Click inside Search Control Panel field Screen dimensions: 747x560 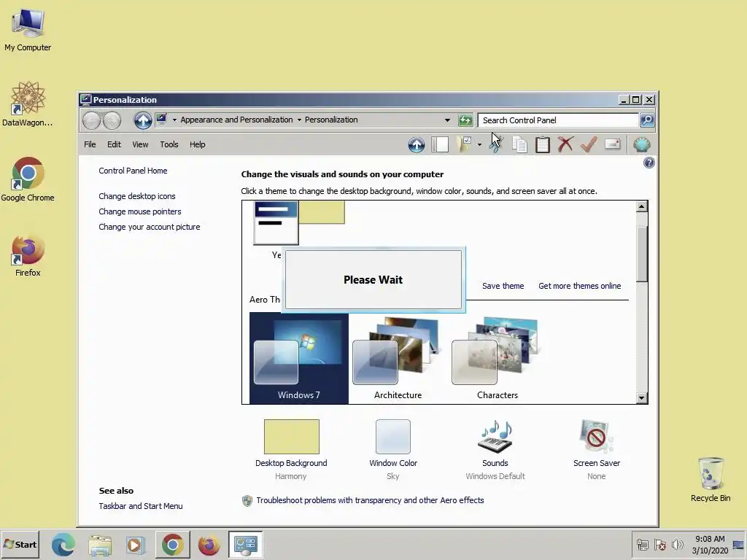pos(558,120)
